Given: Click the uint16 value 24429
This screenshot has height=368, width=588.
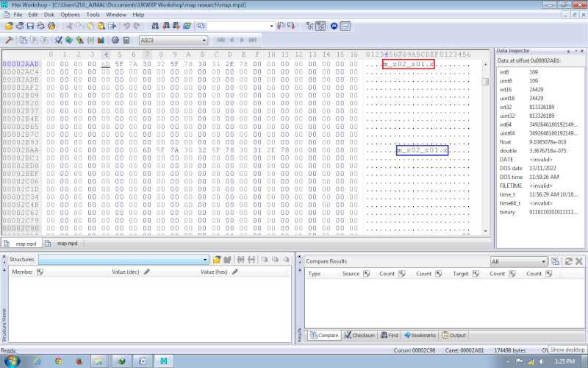Looking at the screenshot, I should [x=537, y=99].
